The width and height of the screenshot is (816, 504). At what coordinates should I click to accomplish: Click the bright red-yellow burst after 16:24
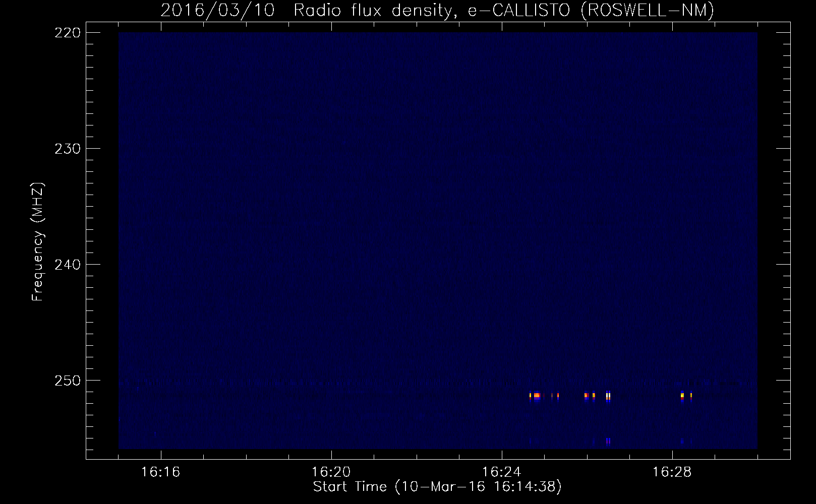[536, 397]
